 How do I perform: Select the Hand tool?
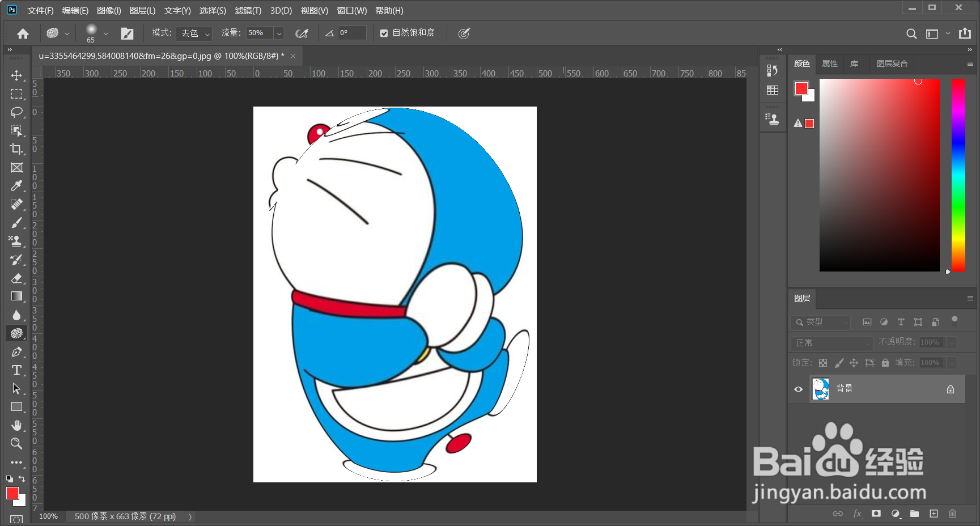point(16,425)
